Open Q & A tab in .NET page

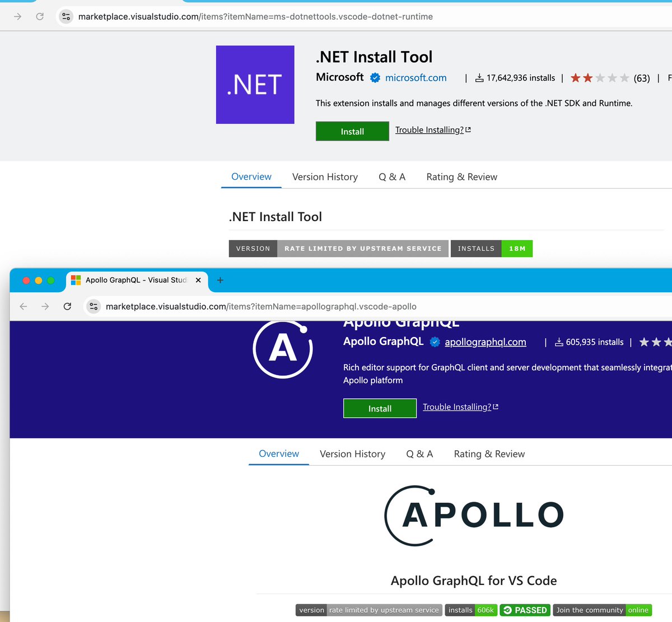point(392,177)
